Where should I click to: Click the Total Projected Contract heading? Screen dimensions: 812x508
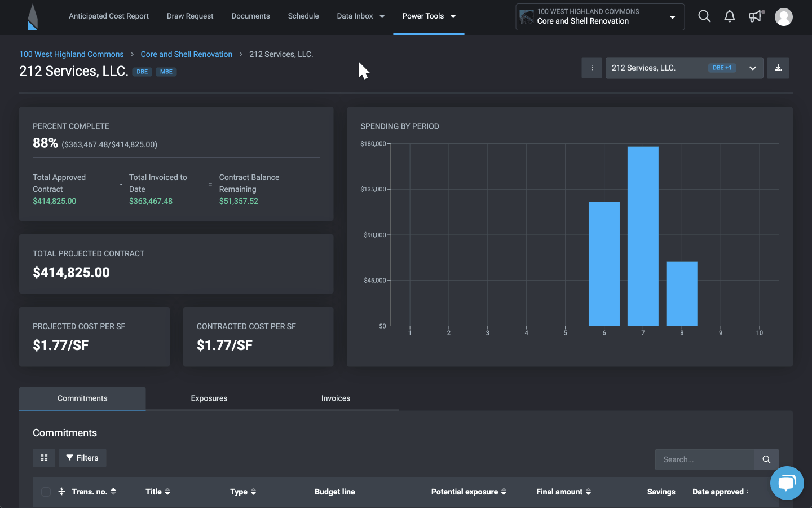click(x=89, y=253)
